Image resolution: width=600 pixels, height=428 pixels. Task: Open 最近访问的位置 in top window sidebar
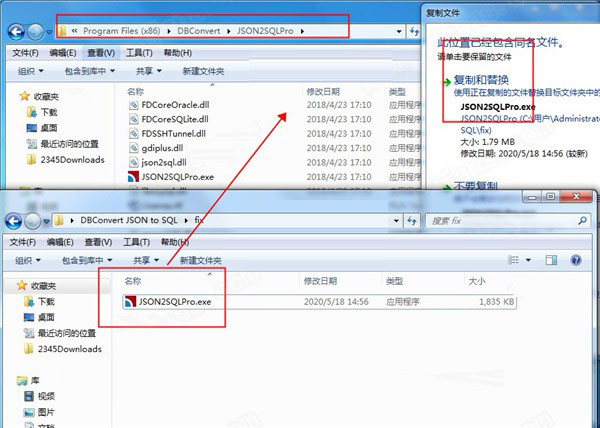coord(62,144)
